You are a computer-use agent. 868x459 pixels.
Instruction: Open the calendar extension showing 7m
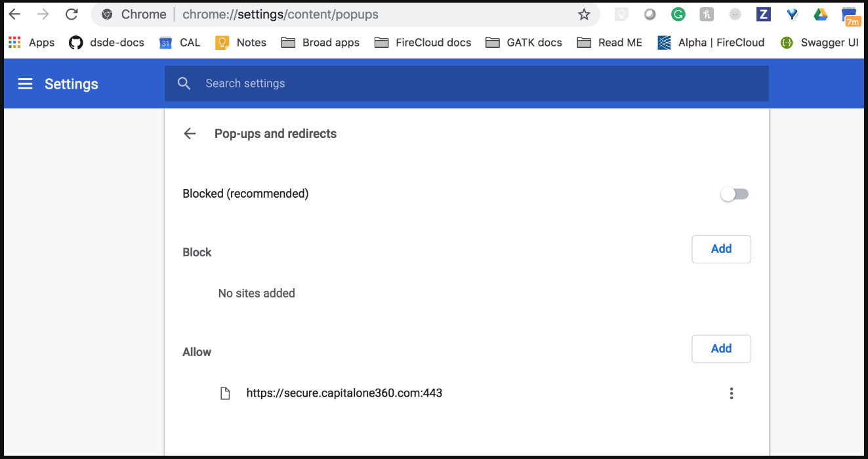pos(850,16)
